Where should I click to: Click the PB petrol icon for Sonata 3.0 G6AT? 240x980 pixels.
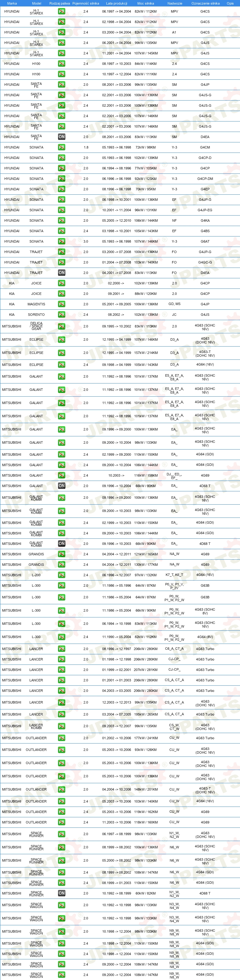click(61, 241)
